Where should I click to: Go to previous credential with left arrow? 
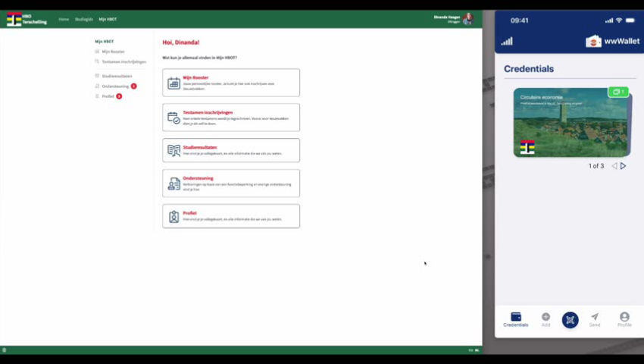(x=614, y=166)
